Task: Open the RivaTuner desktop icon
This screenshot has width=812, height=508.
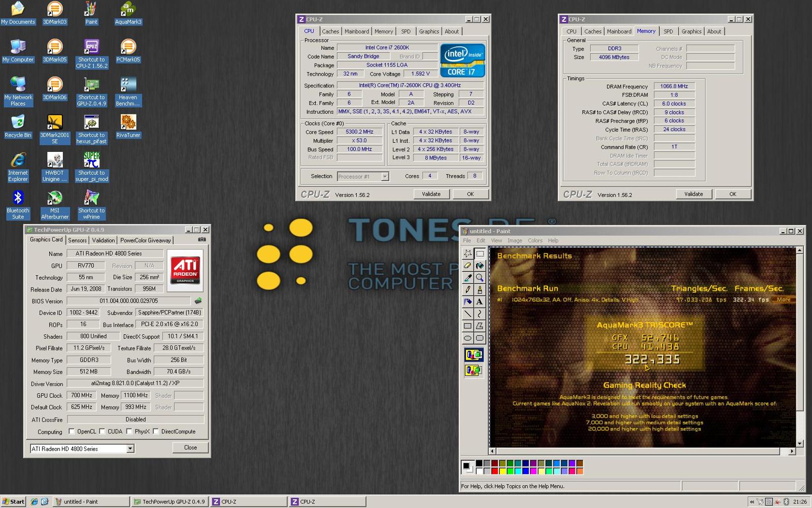Action: [128, 126]
